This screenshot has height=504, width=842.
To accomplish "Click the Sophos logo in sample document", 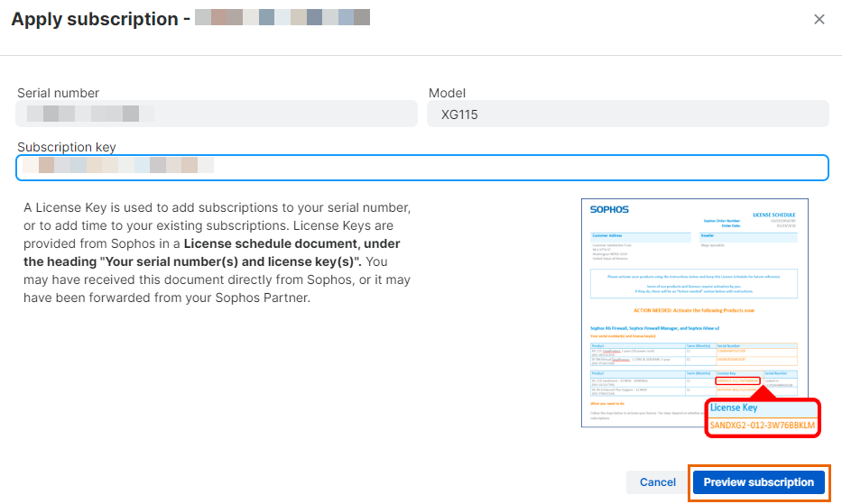I will point(609,209).
